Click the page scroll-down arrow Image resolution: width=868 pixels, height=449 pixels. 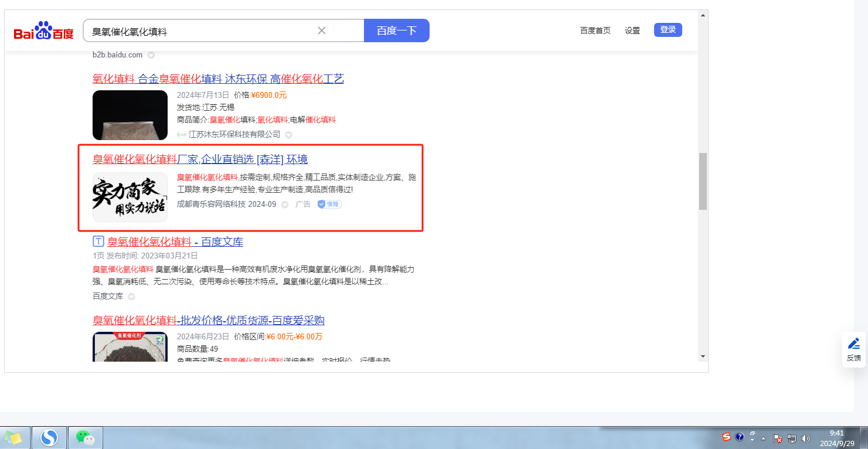click(x=703, y=356)
